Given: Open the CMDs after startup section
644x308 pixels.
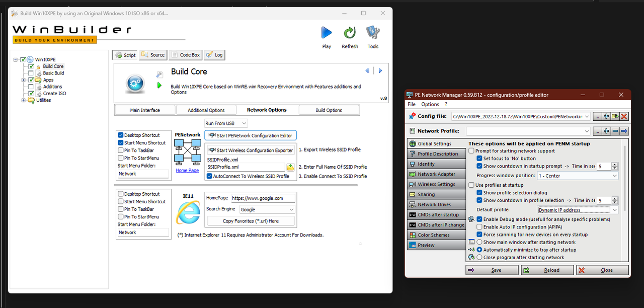Looking at the screenshot, I should pyautogui.click(x=436, y=215).
